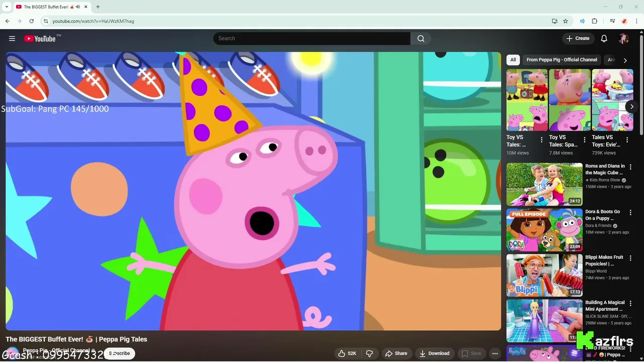Go back with the browser back arrow
The height and width of the screenshot is (362, 644).
pyautogui.click(x=7, y=21)
